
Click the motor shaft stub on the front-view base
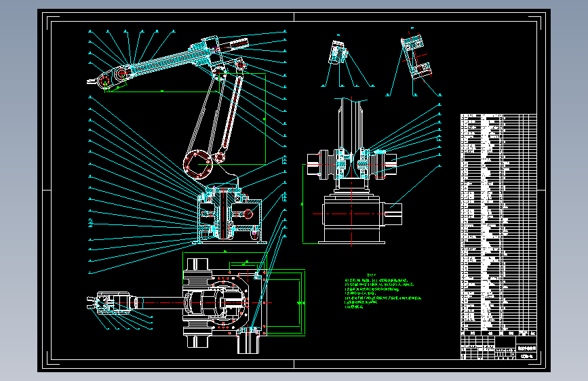tap(393, 214)
